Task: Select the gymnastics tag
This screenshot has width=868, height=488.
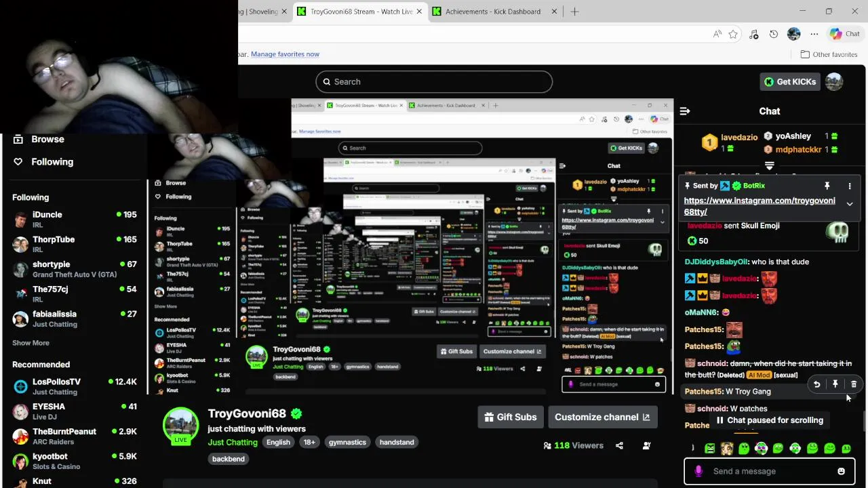Action: [347, 442]
